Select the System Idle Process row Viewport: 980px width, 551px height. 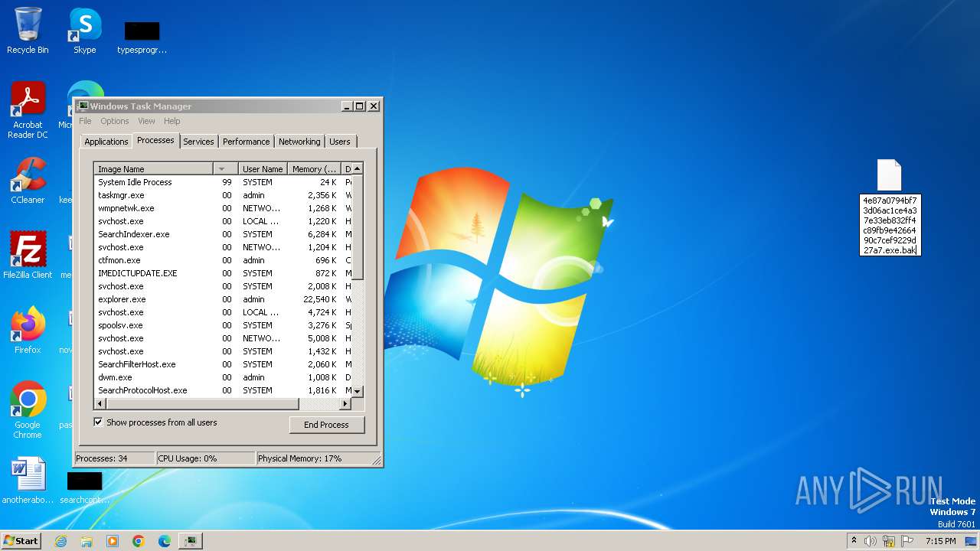point(223,182)
